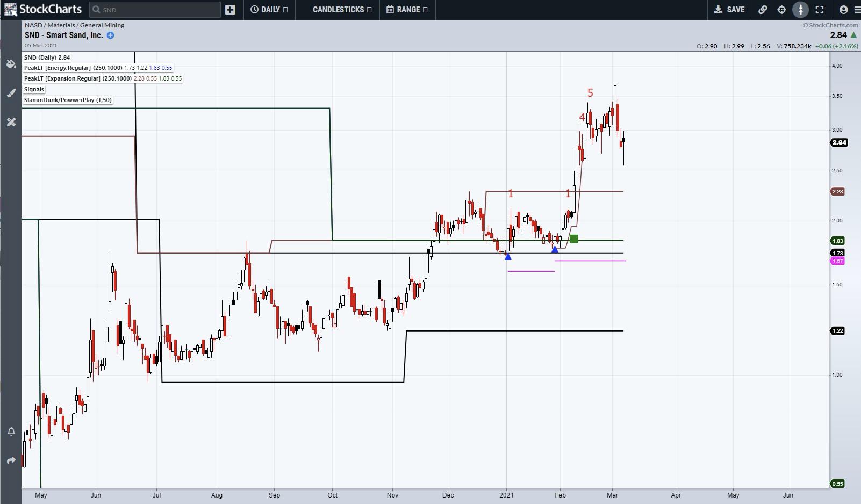Screen dimensions: 861x504
Task: Click the SND - Smart Sand, Inc. title
Action: point(63,35)
